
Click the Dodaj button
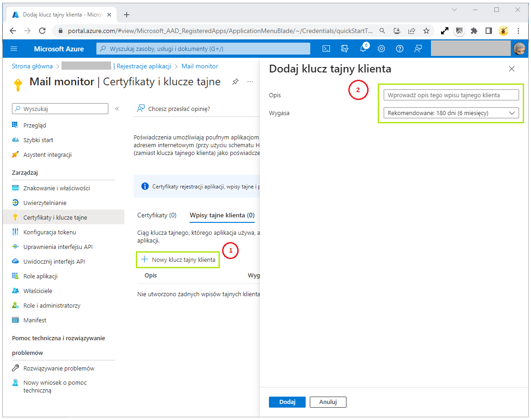pos(287,402)
